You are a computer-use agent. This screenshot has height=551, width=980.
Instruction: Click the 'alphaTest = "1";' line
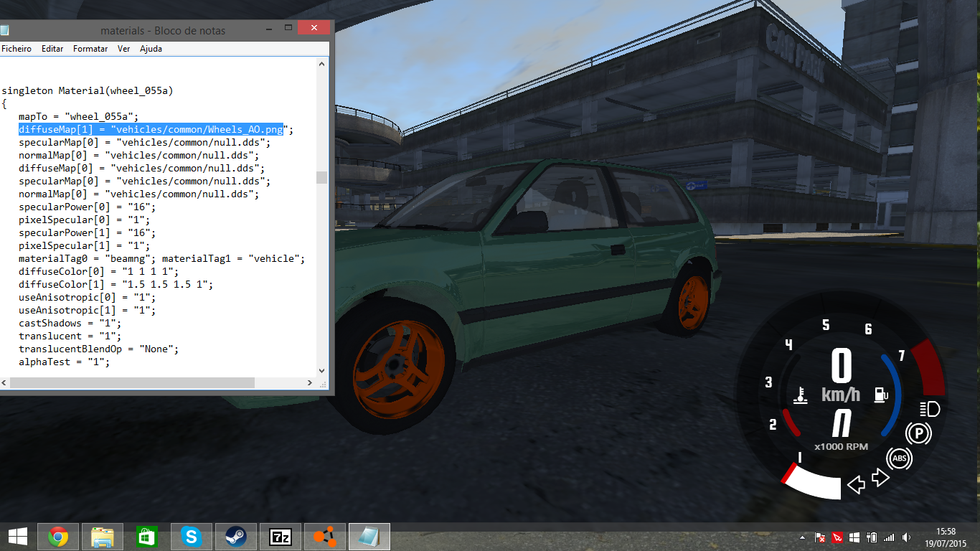[x=64, y=362]
